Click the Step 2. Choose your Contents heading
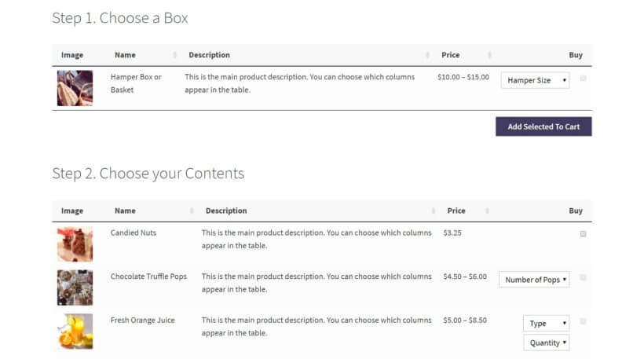Image resolution: width=644 pixels, height=359 pixels. point(148,174)
